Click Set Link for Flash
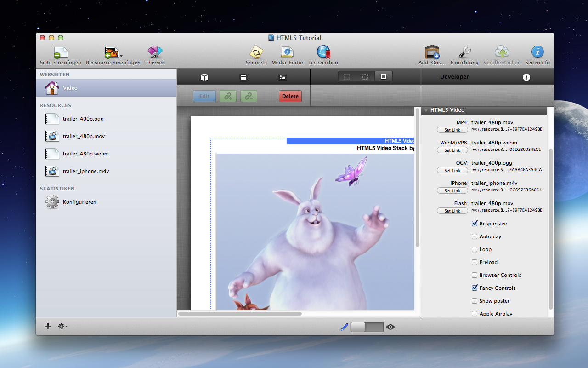Screen dimensions: 588x368 coord(452,211)
